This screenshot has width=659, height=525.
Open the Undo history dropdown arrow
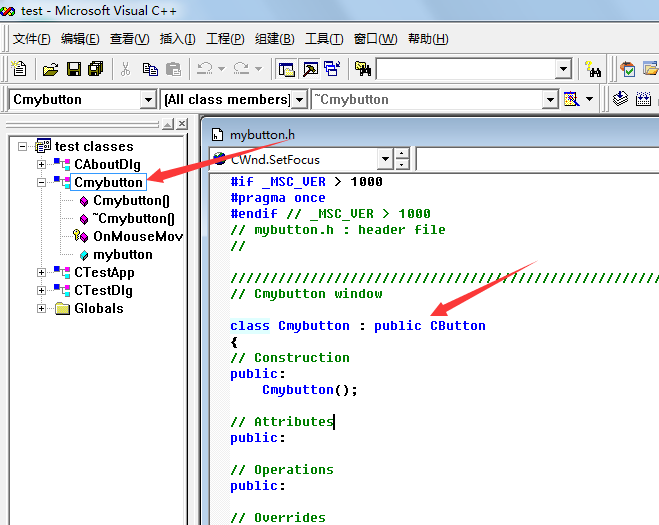point(221,69)
